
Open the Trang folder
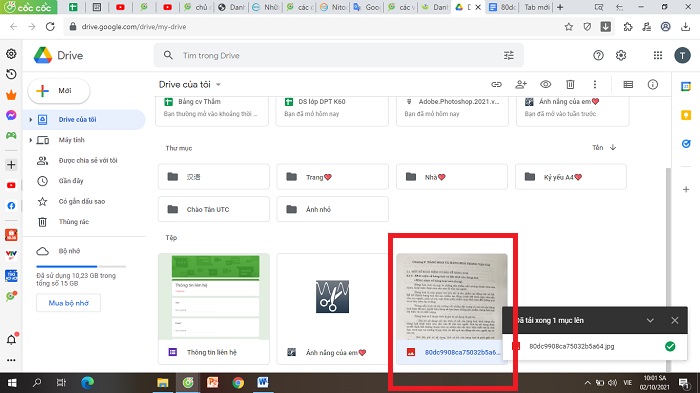333,177
